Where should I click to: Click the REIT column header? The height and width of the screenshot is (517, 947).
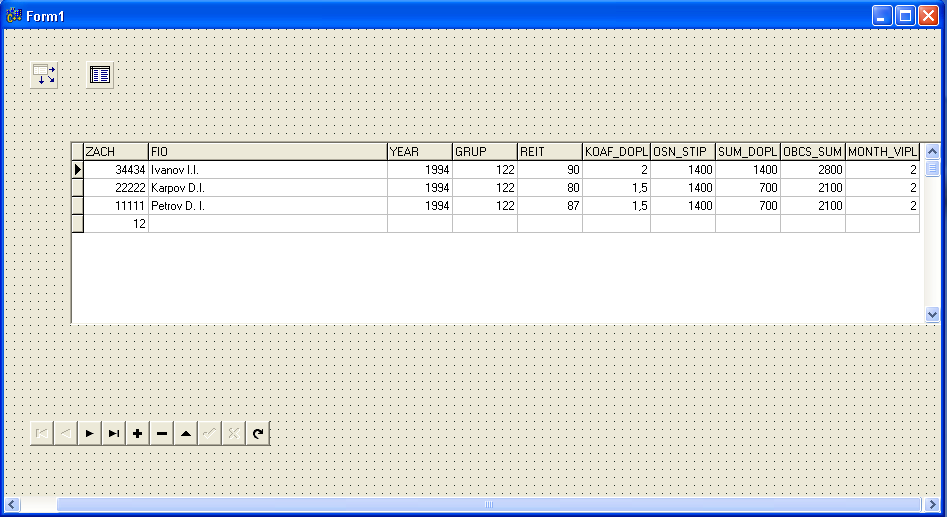click(550, 152)
